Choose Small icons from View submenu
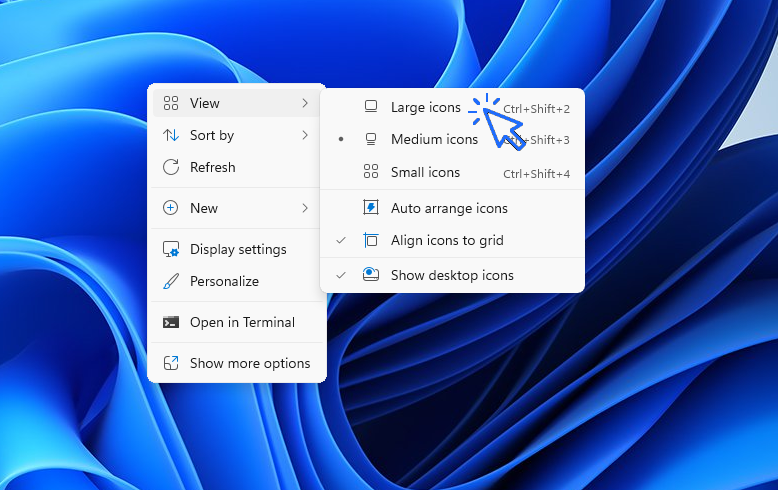 425,172
